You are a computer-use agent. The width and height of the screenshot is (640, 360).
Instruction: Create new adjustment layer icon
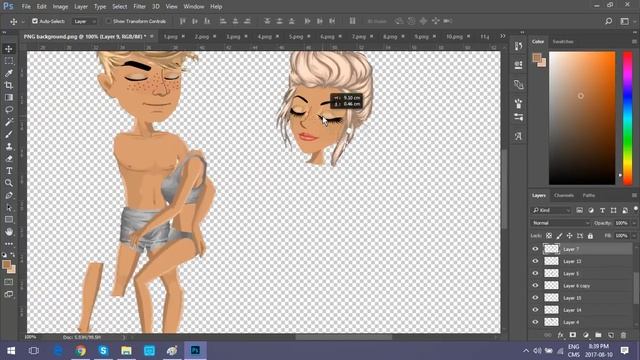click(586, 335)
